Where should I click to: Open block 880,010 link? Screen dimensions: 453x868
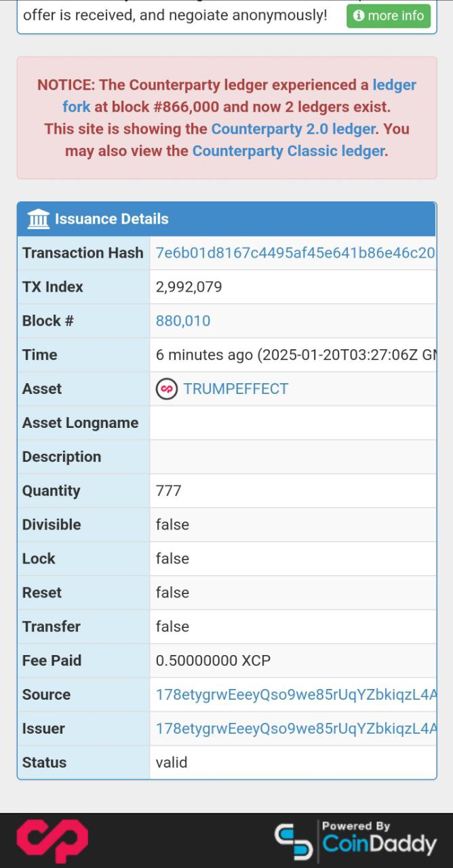click(183, 321)
